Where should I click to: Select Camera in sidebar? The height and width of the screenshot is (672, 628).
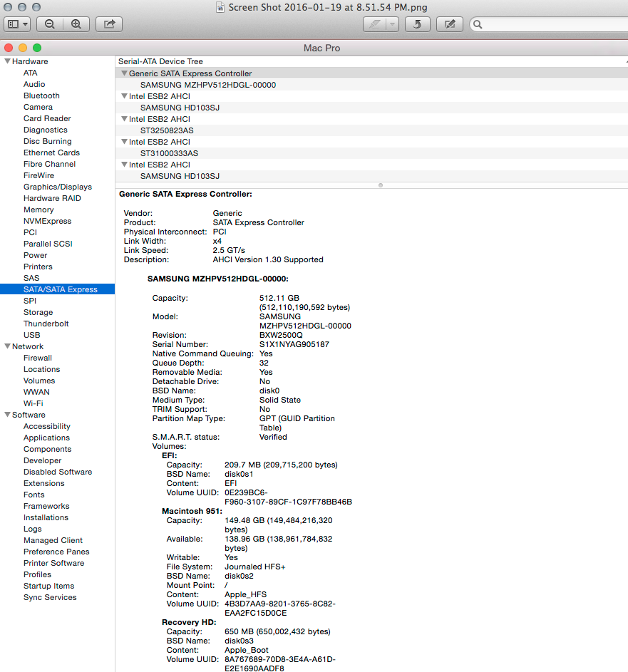pos(38,107)
